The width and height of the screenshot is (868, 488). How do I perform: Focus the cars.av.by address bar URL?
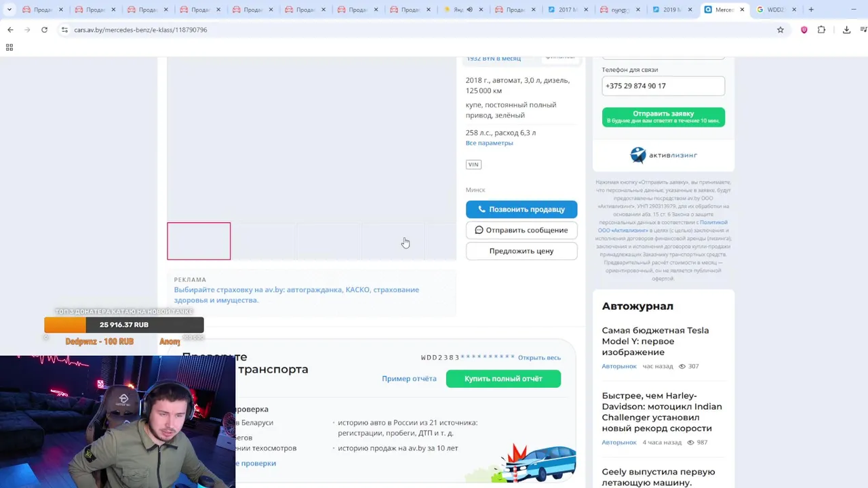tap(140, 30)
